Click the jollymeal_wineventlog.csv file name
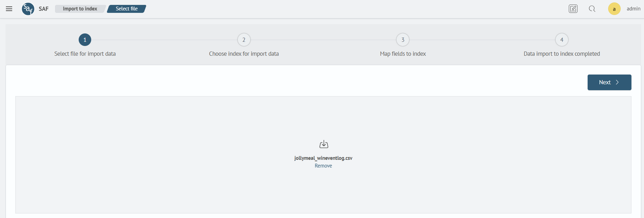This screenshot has width=644, height=218. point(323,158)
